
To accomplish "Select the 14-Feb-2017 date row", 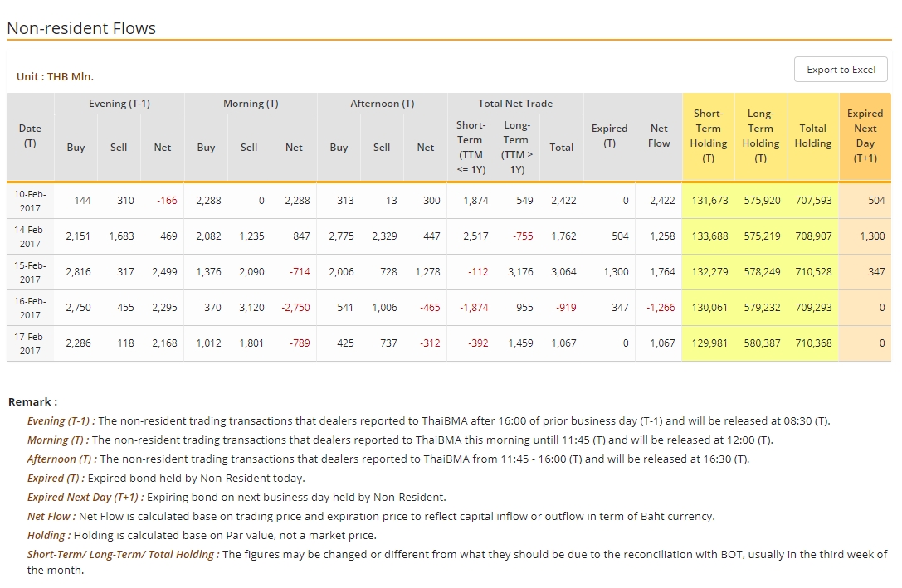I will pyautogui.click(x=30, y=236).
